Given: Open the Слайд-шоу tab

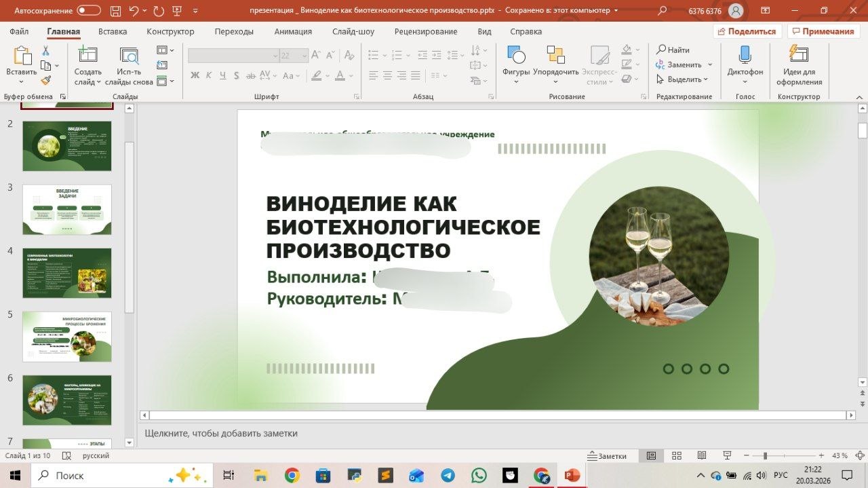Looking at the screenshot, I should pos(353,31).
